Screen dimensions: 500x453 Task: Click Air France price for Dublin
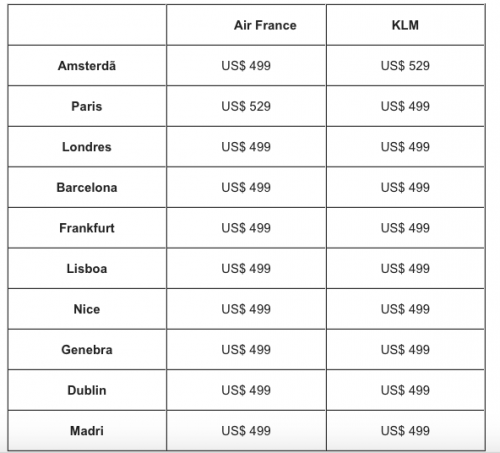[x=246, y=390]
